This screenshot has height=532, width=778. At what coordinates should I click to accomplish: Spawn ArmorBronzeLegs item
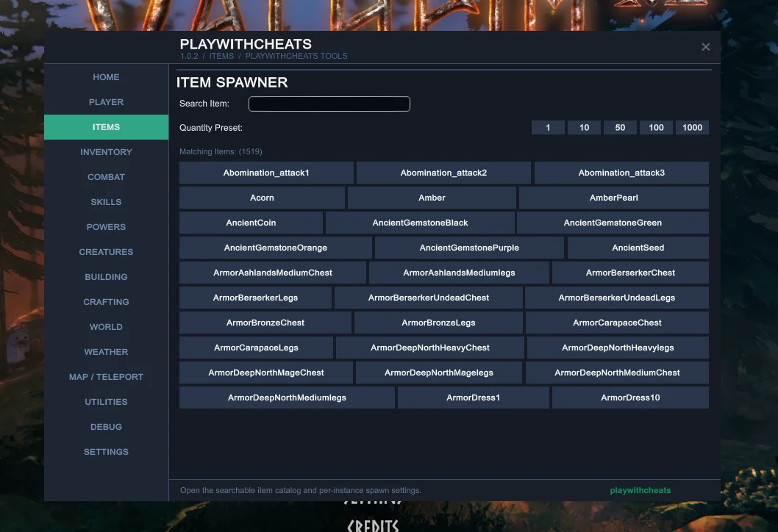(438, 323)
